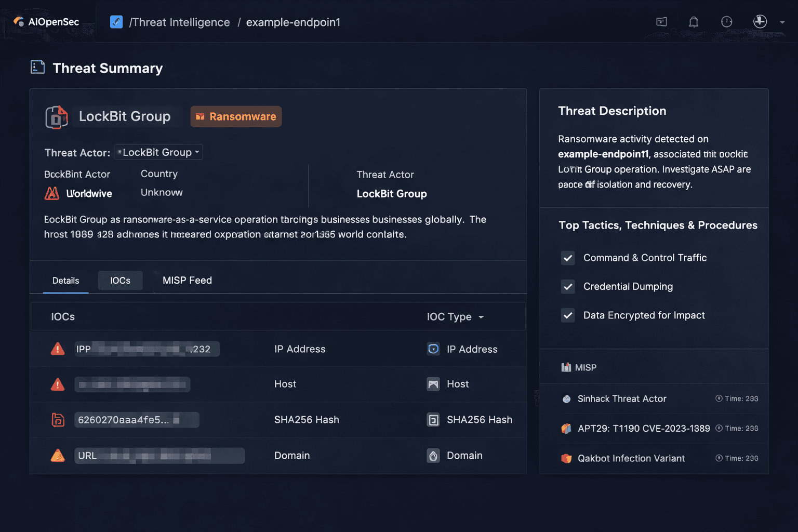Click the notification bell icon
798x532 pixels.
[693, 21]
